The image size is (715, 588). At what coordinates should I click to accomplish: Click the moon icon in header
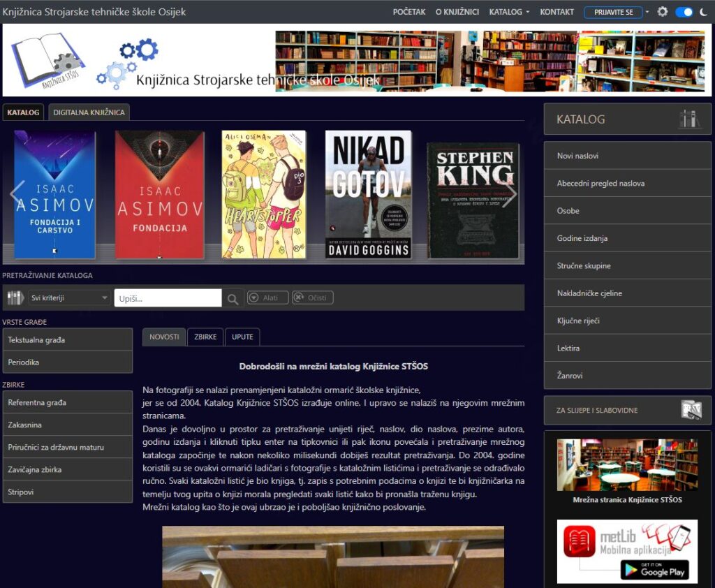(703, 12)
